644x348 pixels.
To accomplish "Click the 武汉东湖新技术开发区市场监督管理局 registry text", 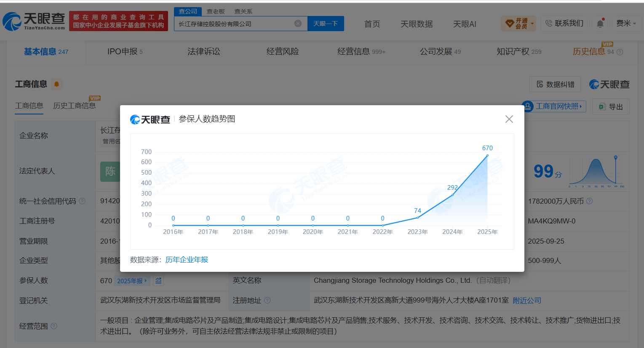I will click(160, 300).
